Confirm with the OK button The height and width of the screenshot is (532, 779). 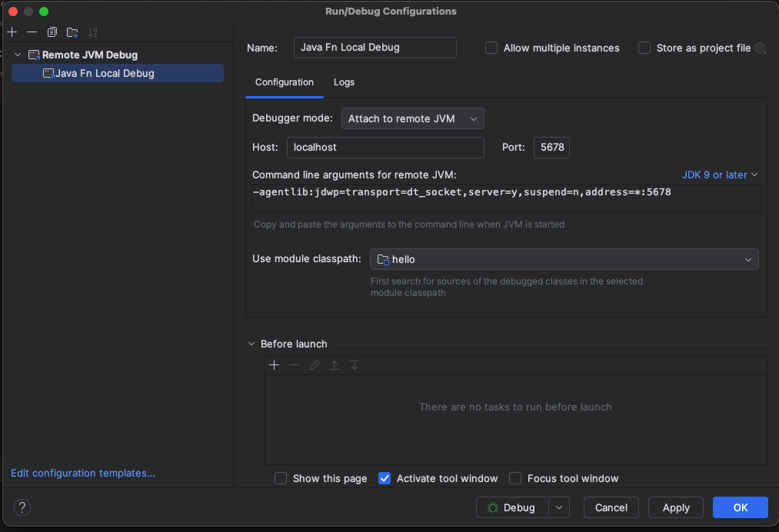pos(741,507)
